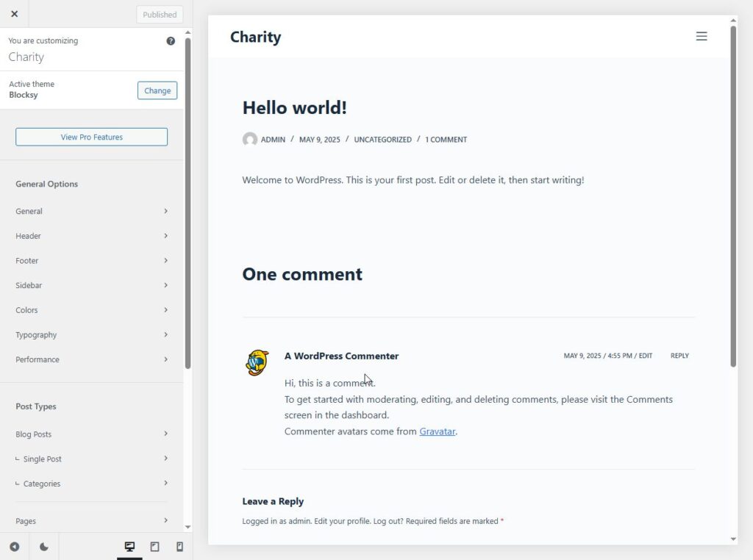Screen dimensions: 753x560
Task: Expand the Colors options section
Action: 92,310
